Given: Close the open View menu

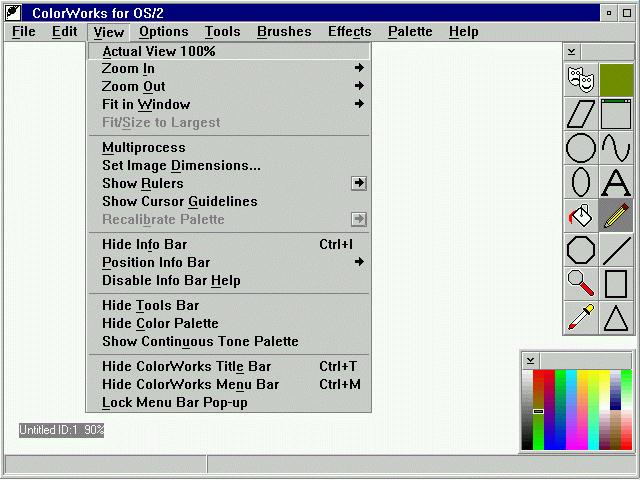Looking at the screenshot, I should pos(109,32).
